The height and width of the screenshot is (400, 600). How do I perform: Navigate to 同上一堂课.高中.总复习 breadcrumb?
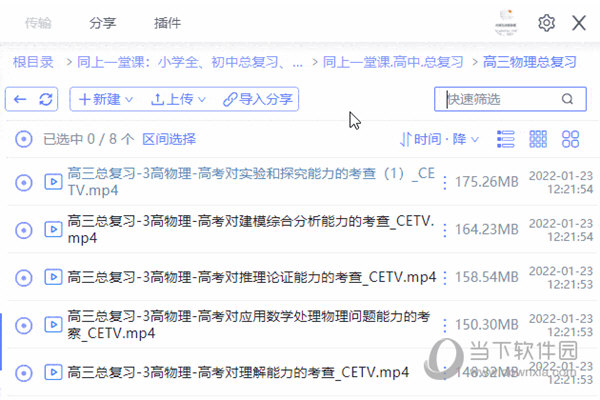393,62
